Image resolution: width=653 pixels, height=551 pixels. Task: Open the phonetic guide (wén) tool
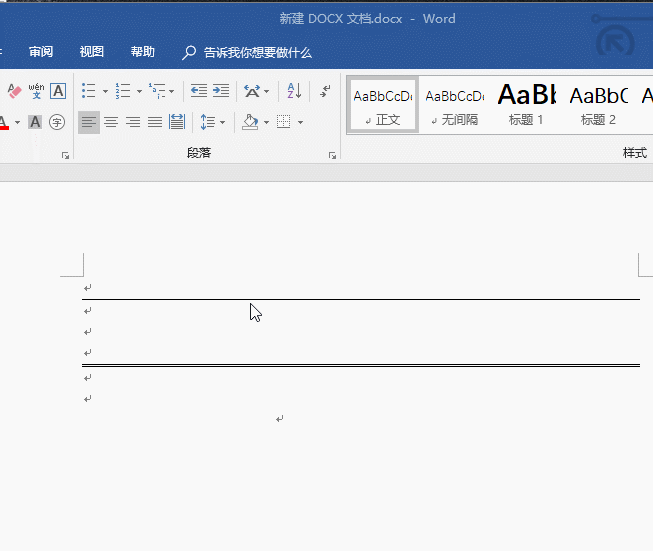pos(36,91)
